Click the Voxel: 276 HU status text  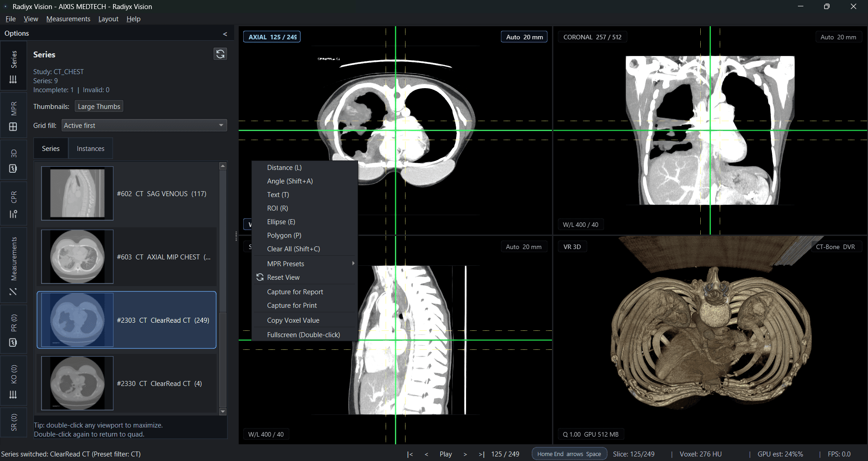click(x=701, y=454)
